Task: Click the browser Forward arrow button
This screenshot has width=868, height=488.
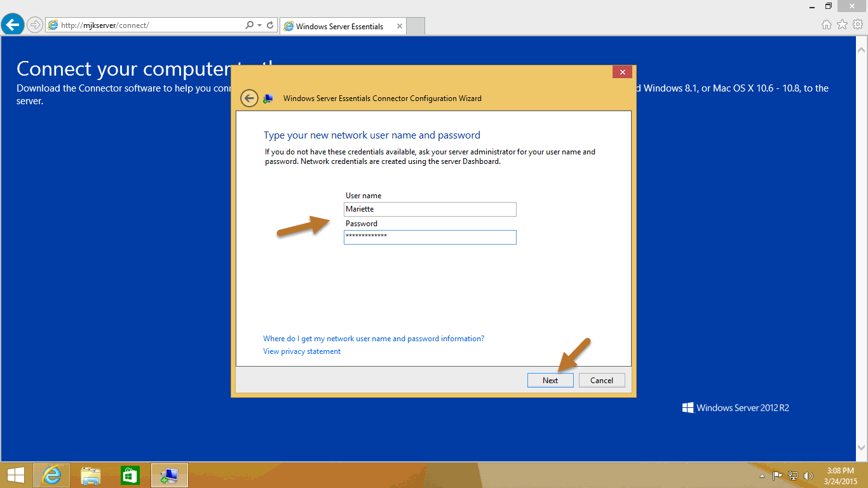Action: (35, 25)
